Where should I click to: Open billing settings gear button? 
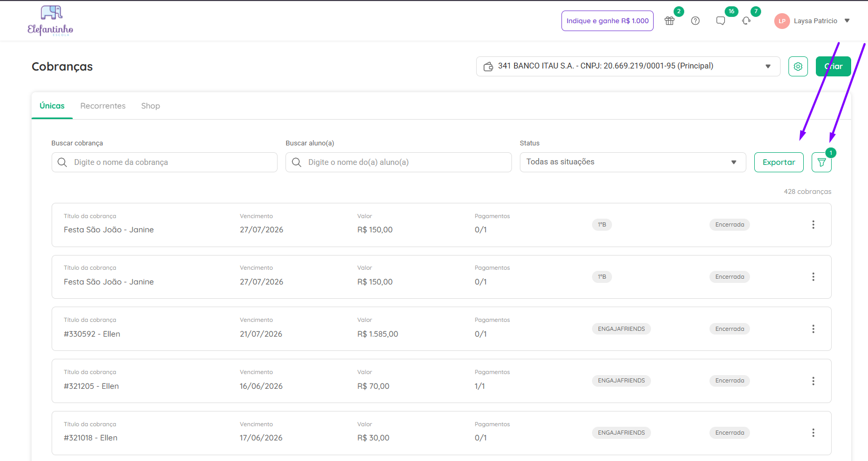(x=798, y=66)
